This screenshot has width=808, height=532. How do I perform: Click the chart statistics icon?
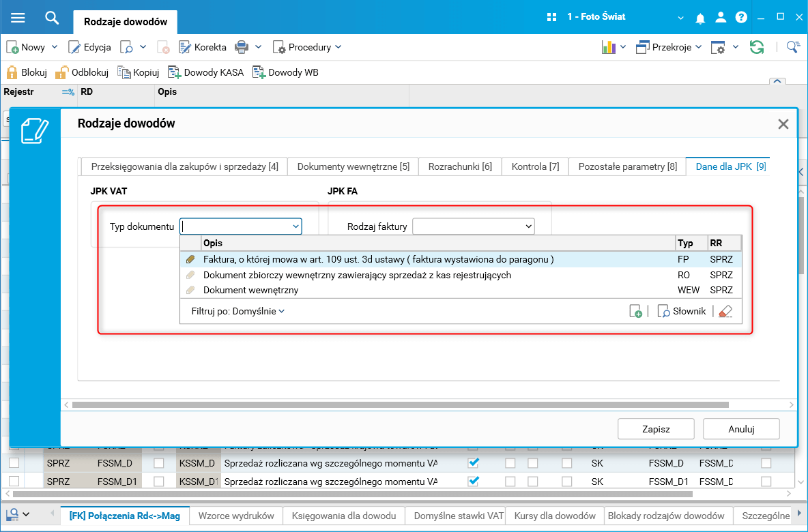(x=609, y=47)
